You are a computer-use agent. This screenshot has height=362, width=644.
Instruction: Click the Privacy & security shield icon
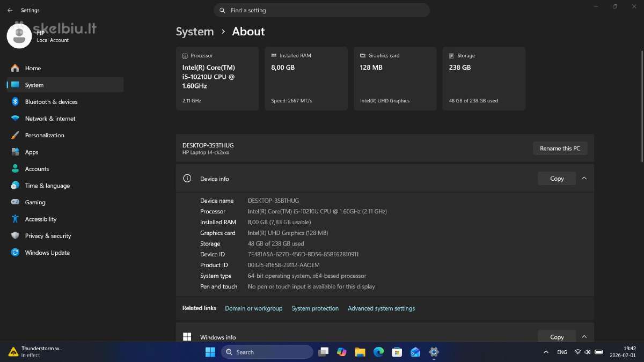[15, 236]
